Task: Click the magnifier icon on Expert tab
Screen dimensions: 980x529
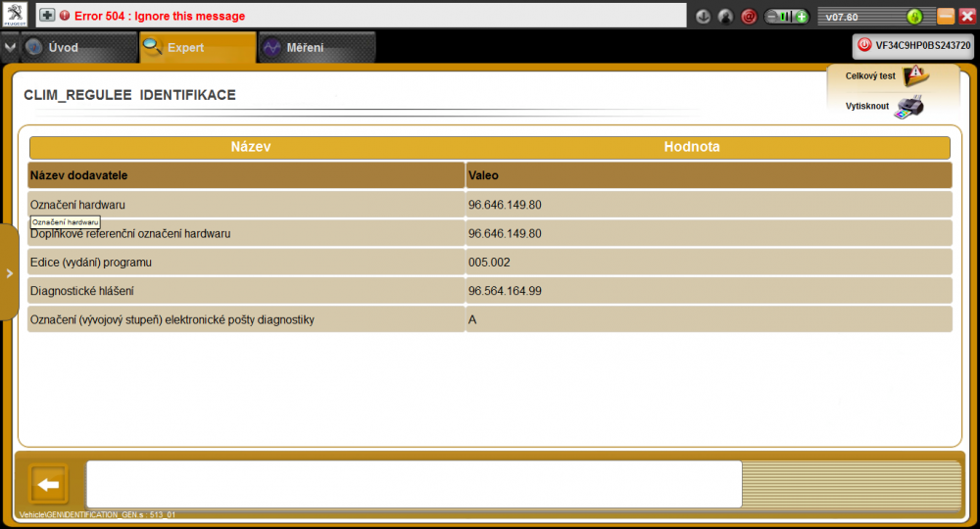Action: [152, 47]
